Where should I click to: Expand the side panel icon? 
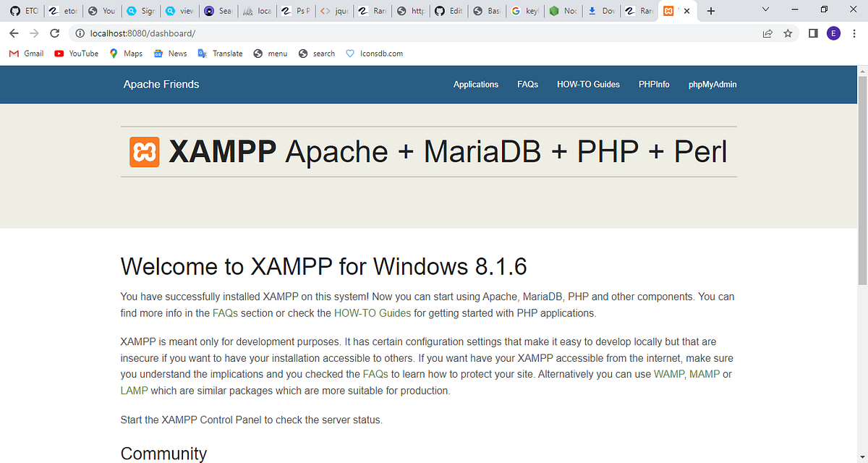point(812,33)
